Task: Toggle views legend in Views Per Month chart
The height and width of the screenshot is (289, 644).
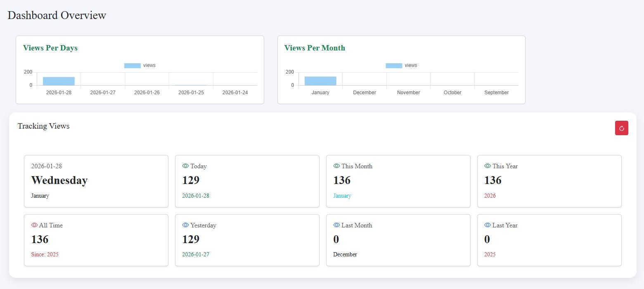Action: [401, 65]
